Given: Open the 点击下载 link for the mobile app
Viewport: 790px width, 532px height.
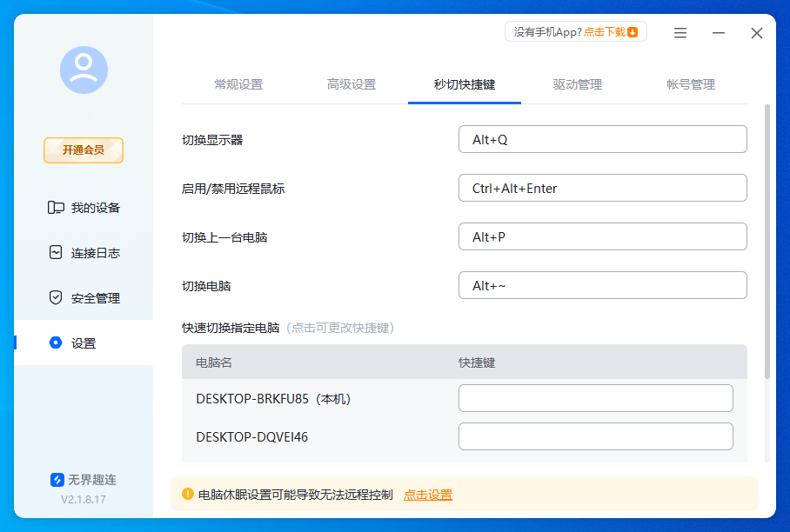Looking at the screenshot, I should tap(606, 30).
